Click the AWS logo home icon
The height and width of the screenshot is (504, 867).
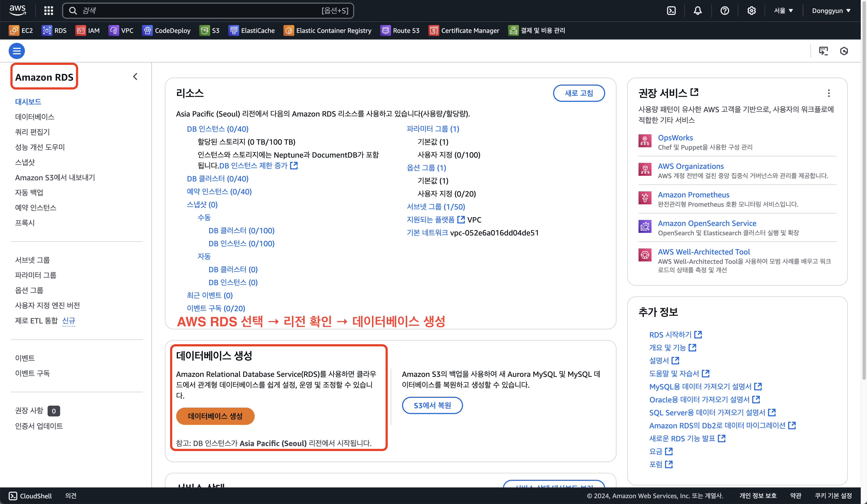point(18,10)
